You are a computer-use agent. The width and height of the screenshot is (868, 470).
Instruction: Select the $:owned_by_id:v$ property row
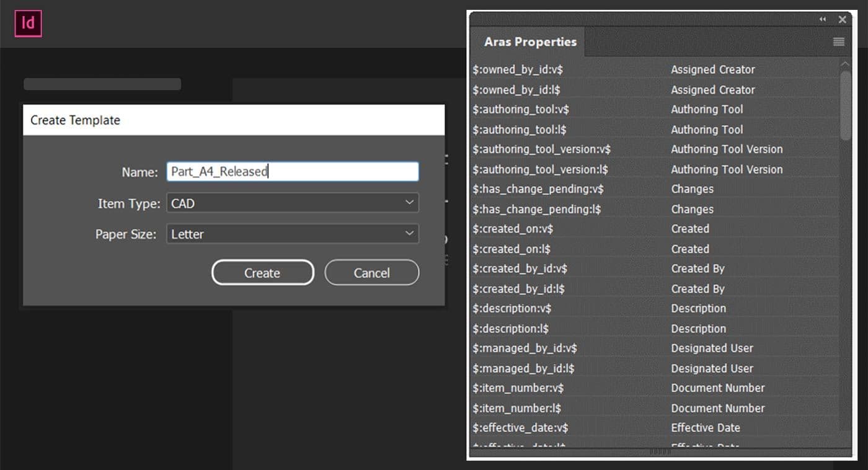coord(655,69)
